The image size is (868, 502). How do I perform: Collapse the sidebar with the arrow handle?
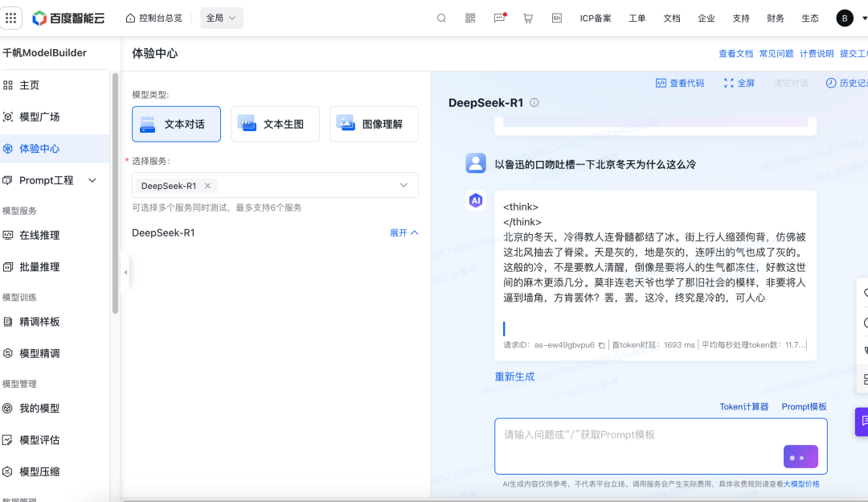(125, 272)
